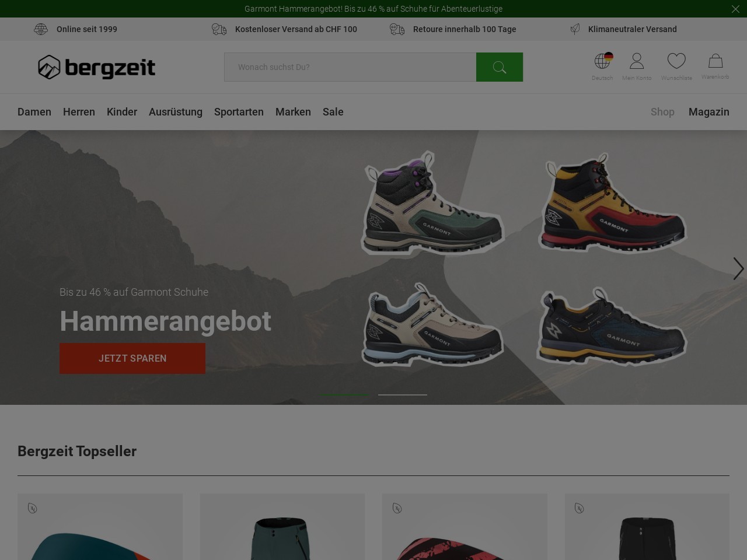747x560 pixels.
Task: Open the Marken menu
Action: click(x=293, y=112)
